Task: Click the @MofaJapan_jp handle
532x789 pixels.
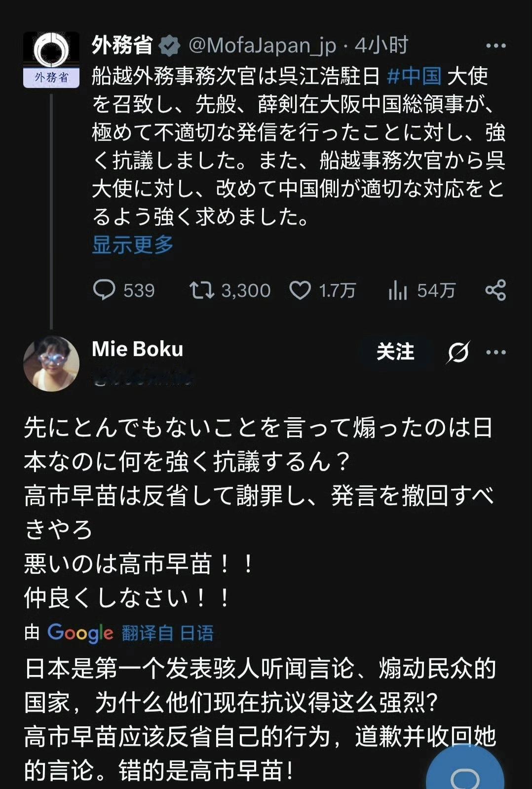Action: [x=262, y=45]
